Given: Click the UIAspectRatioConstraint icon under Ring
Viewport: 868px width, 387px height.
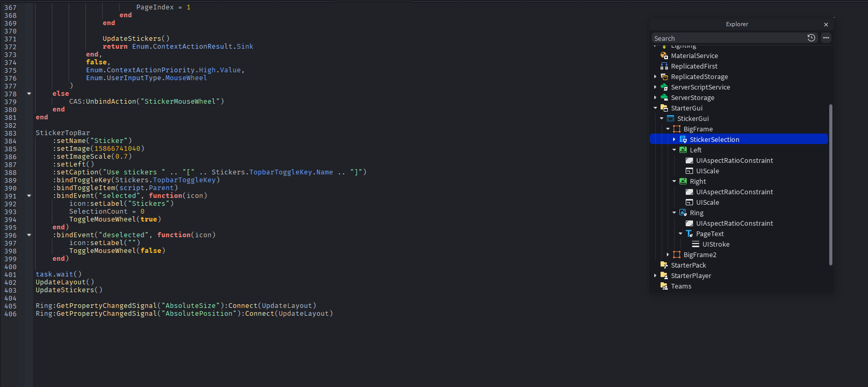Looking at the screenshot, I should 689,223.
